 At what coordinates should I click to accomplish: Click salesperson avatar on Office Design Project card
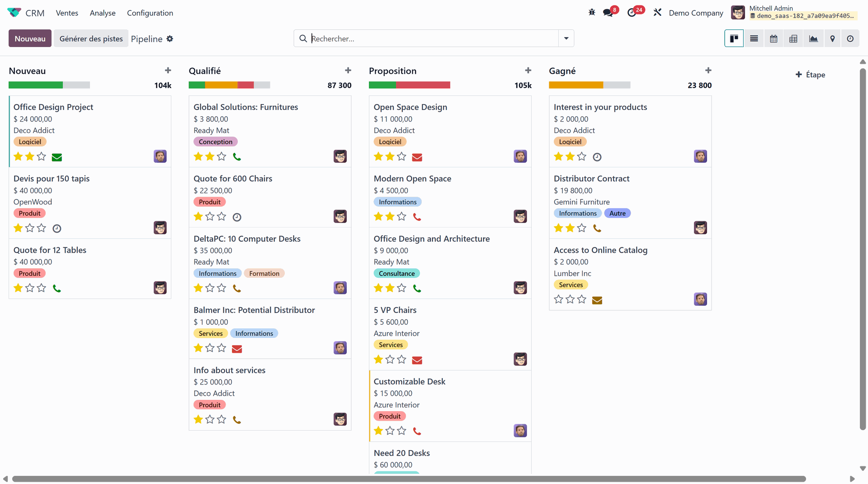[x=160, y=157]
